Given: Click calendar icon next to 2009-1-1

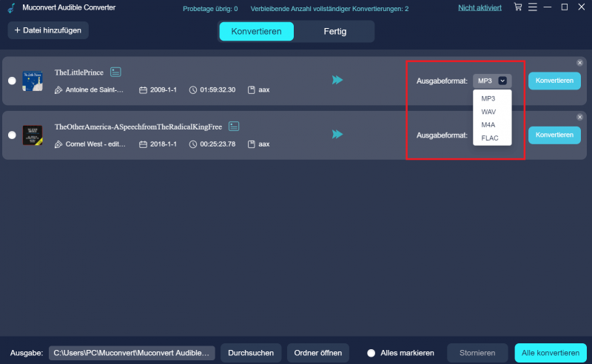Looking at the screenshot, I should [143, 90].
